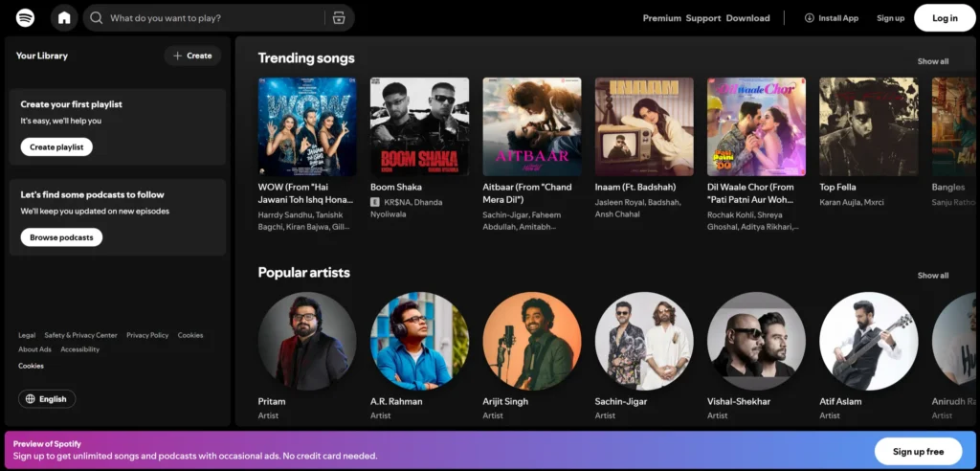980x471 pixels.
Task: Open the Home icon button
Action: point(64,17)
